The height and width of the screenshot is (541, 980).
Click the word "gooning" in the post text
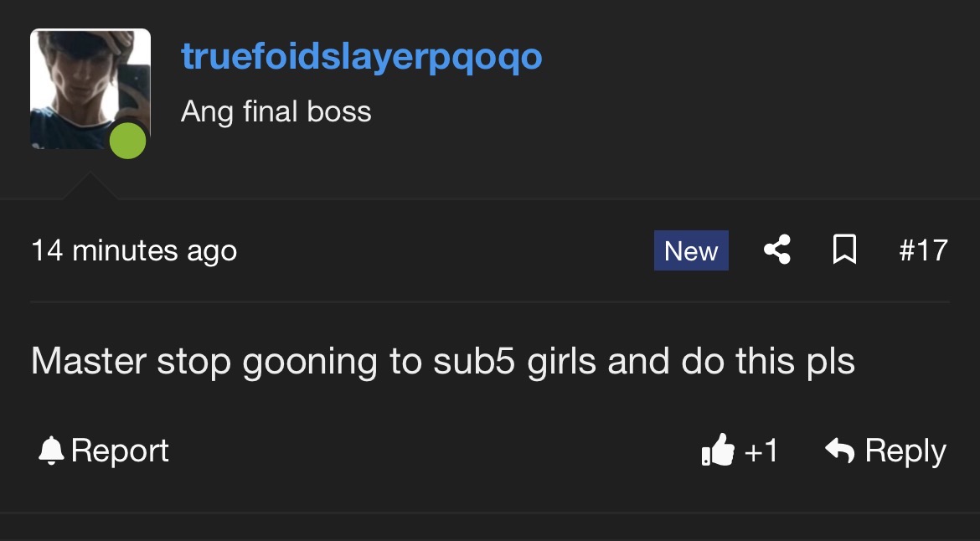click(x=309, y=363)
